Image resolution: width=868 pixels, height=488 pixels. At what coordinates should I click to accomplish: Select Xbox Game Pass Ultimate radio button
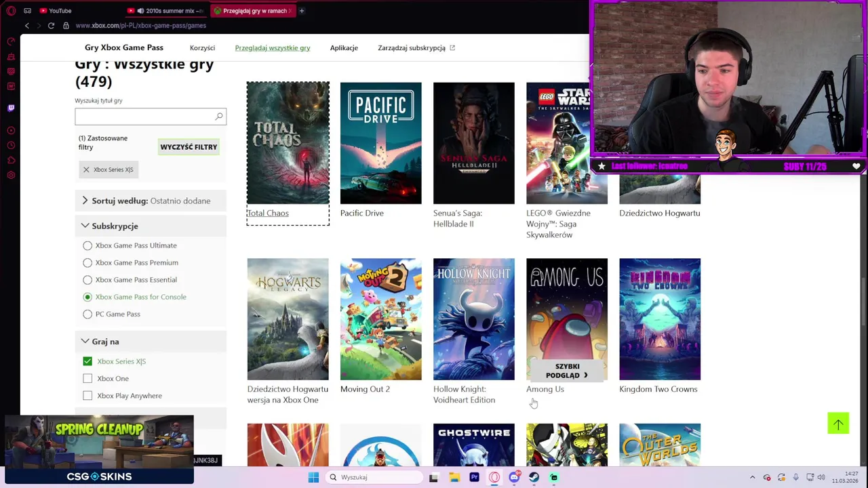click(87, 245)
